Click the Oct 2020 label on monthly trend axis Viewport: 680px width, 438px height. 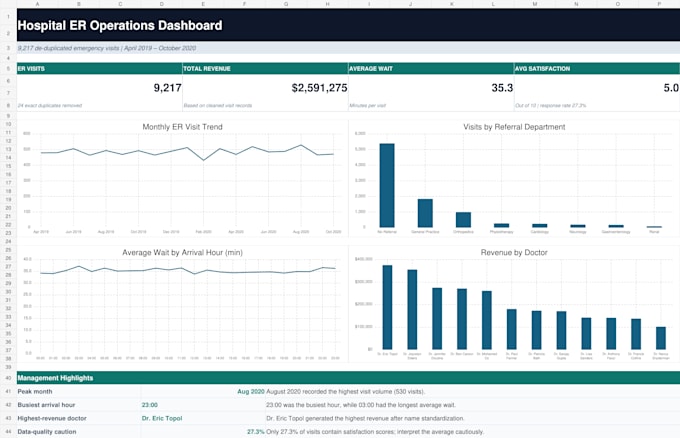[x=333, y=232]
